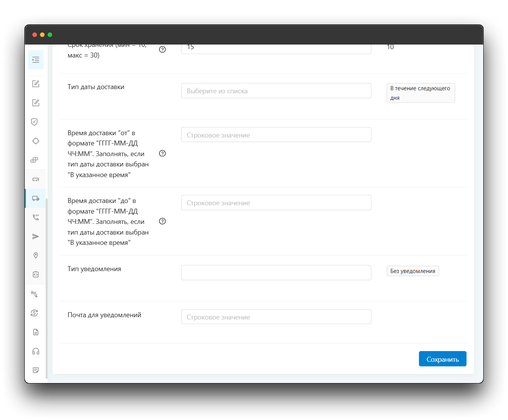The image size is (508, 420).
Task: Click the macOS green maximize button
Action: pyautogui.click(x=50, y=35)
